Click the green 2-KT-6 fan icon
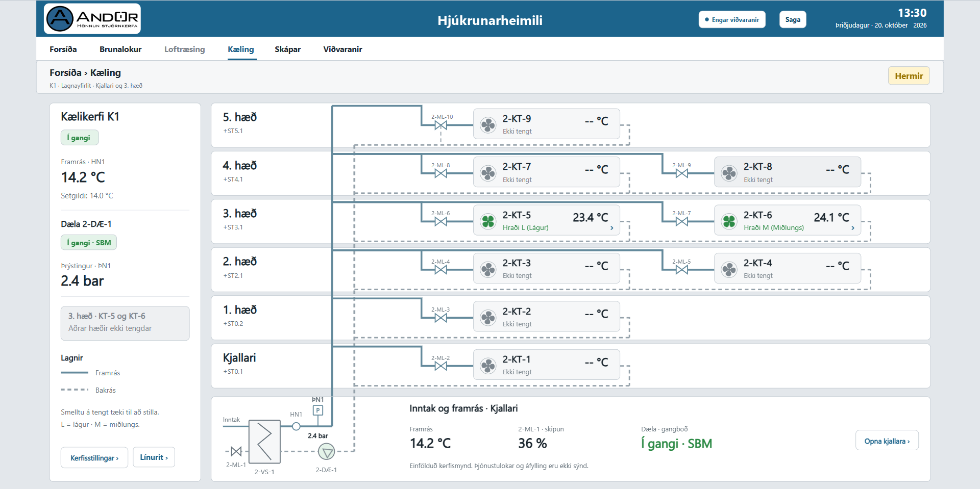This screenshot has width=980, height=489. point(729,221)
